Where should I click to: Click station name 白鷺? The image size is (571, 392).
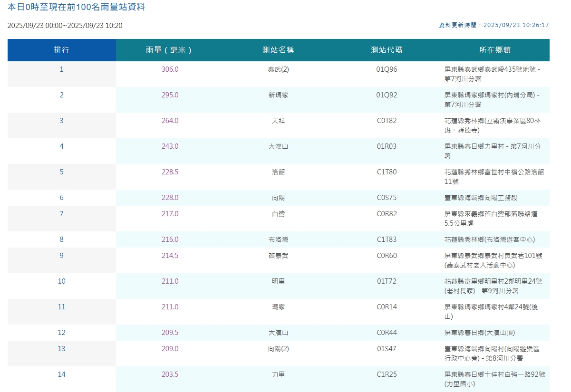click(279, 214)
